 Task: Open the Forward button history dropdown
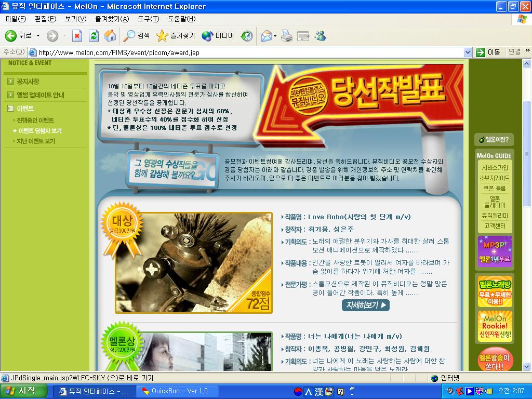coord(64,36)
